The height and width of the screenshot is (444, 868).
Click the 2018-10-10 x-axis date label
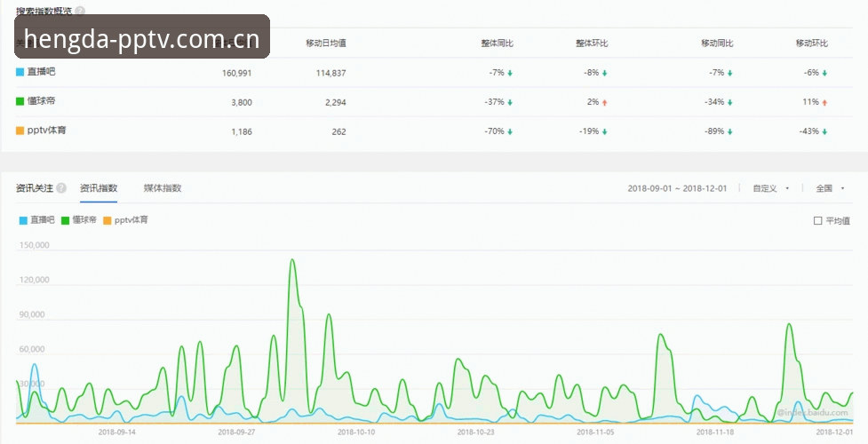tap(356, 432)
